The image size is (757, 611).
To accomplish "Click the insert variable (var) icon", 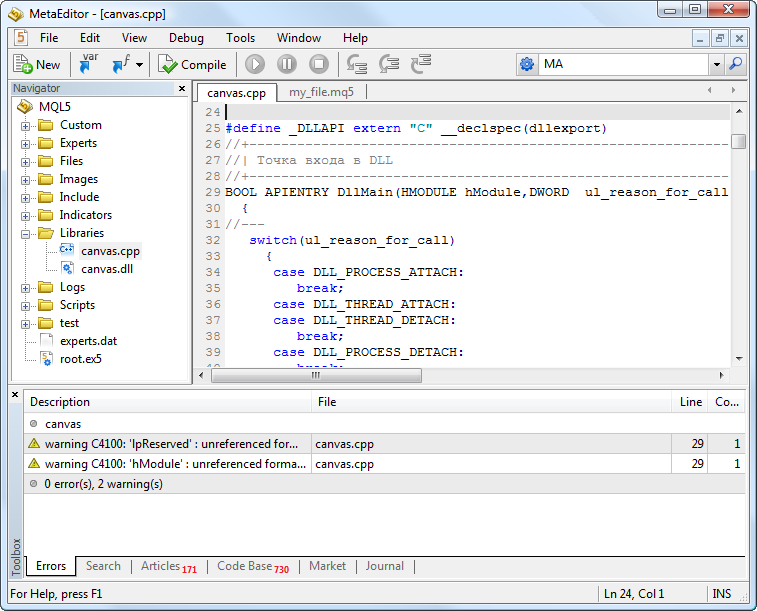I will point(88,64).
